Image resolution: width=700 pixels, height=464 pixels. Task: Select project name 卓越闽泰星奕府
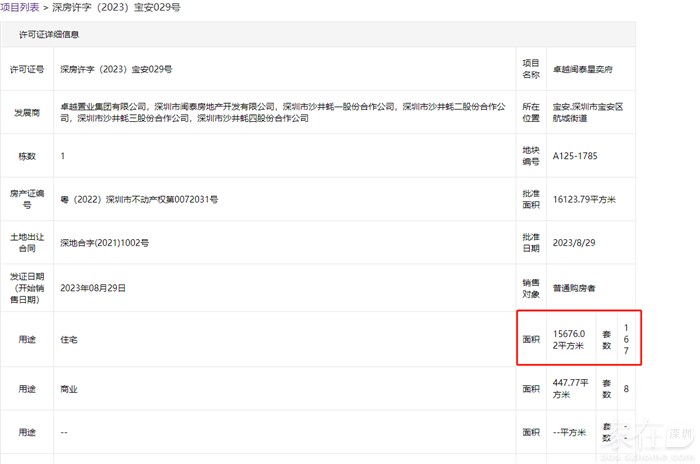pyautogui.click(x=584, y=70)
